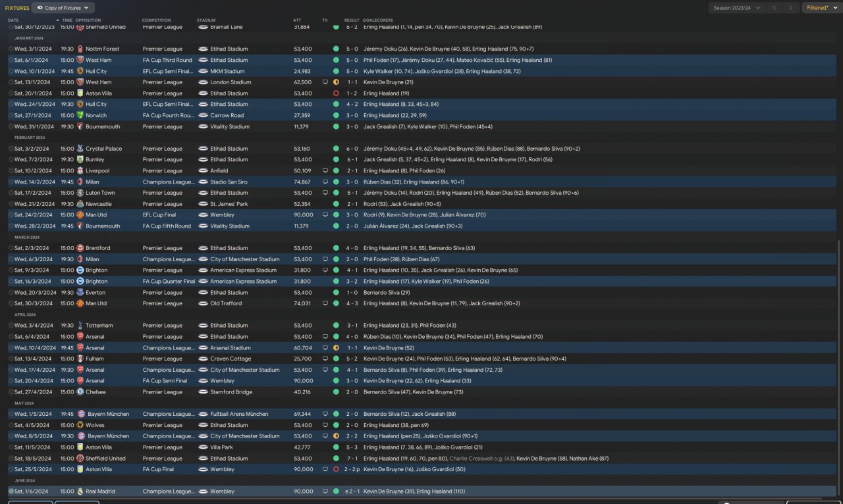Open the Filtered* filter dropdown

click(x=821, y=8)
